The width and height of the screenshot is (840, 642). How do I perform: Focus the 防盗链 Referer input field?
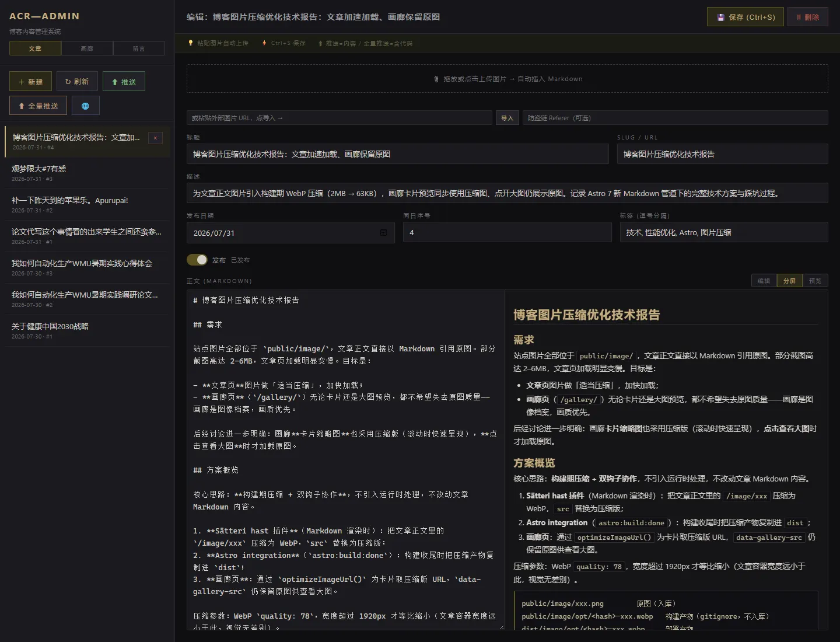tap(675, 118)
